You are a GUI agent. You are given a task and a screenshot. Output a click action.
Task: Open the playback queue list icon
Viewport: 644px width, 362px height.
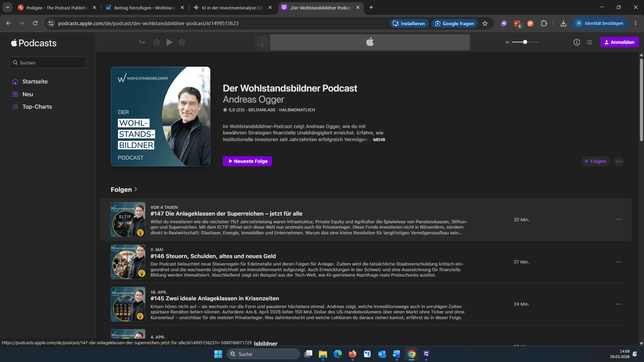[x=589, y=42]
